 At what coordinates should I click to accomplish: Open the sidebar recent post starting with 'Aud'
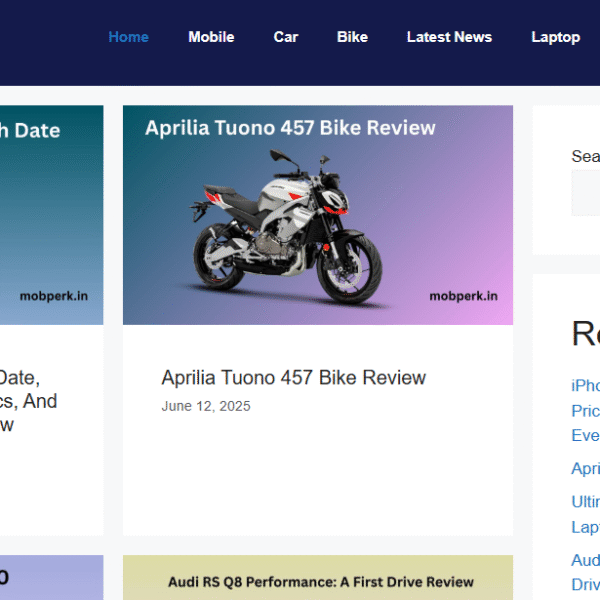coord(585,572)
